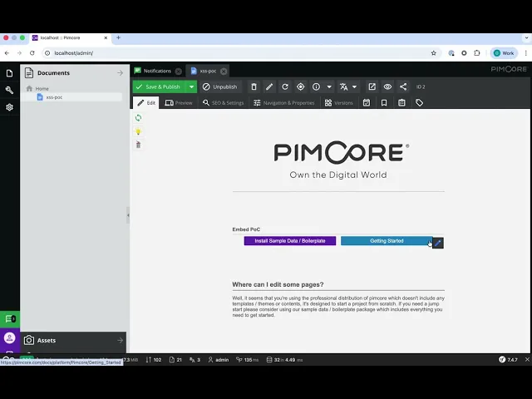This screenshot has height=399, width=532.
Task: Expand the Assets panel arrow
Action: tap(120, 340)
